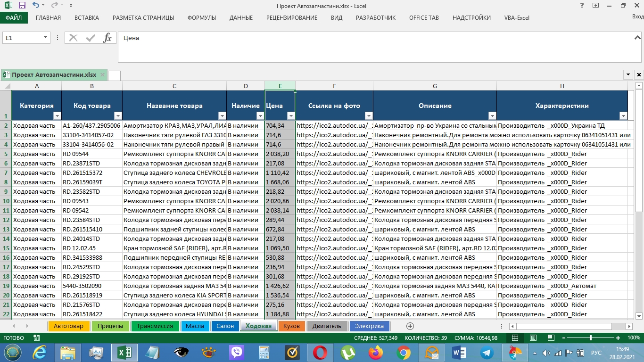Cancel the formula bar entry with the X icon

pos(73,38)
